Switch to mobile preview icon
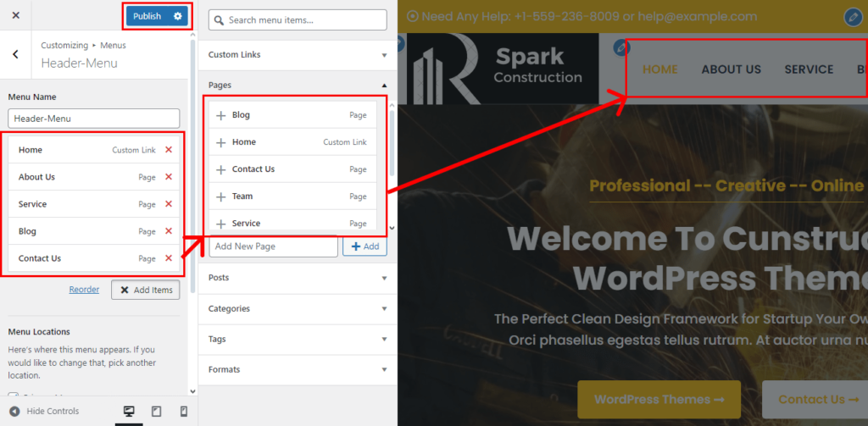 pos(183,412)
